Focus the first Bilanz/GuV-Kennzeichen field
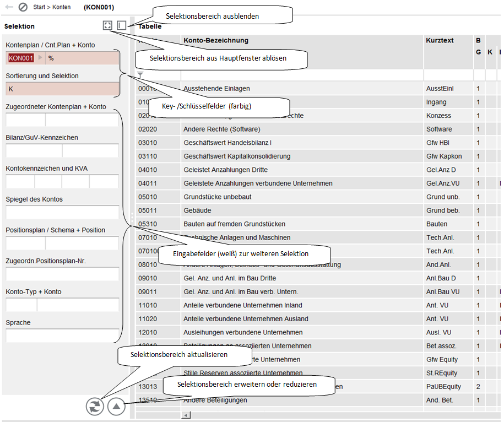The height and width of the screenshot is (422, 504). pyautogui.click(x=34, y=151)
